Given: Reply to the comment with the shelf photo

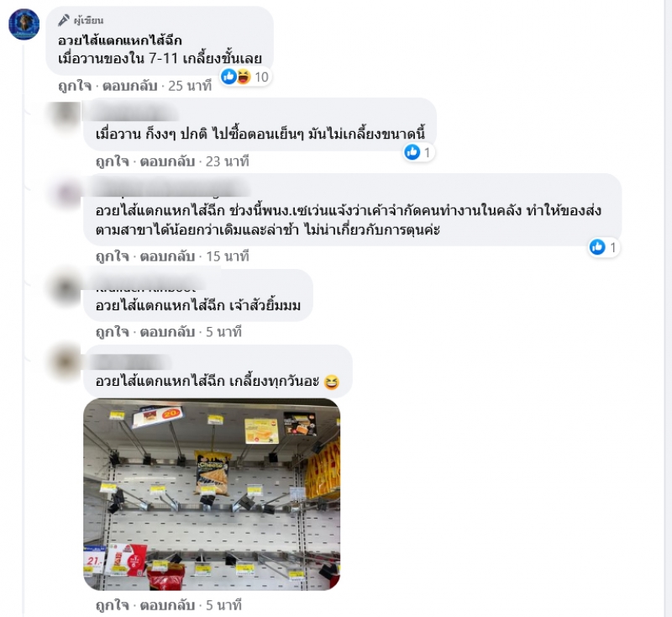Looking at the screenshot, I should coord(167,605).
